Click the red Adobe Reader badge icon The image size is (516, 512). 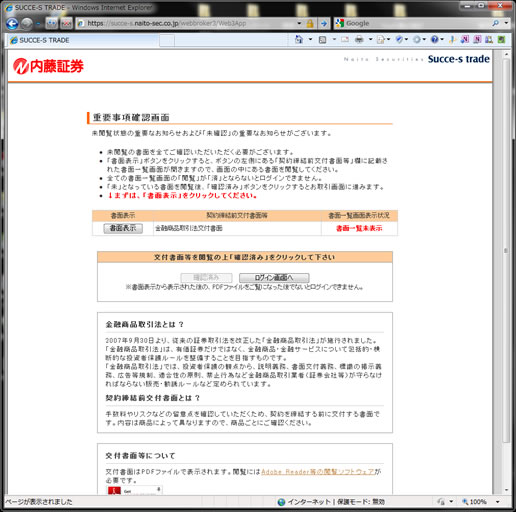114,491
